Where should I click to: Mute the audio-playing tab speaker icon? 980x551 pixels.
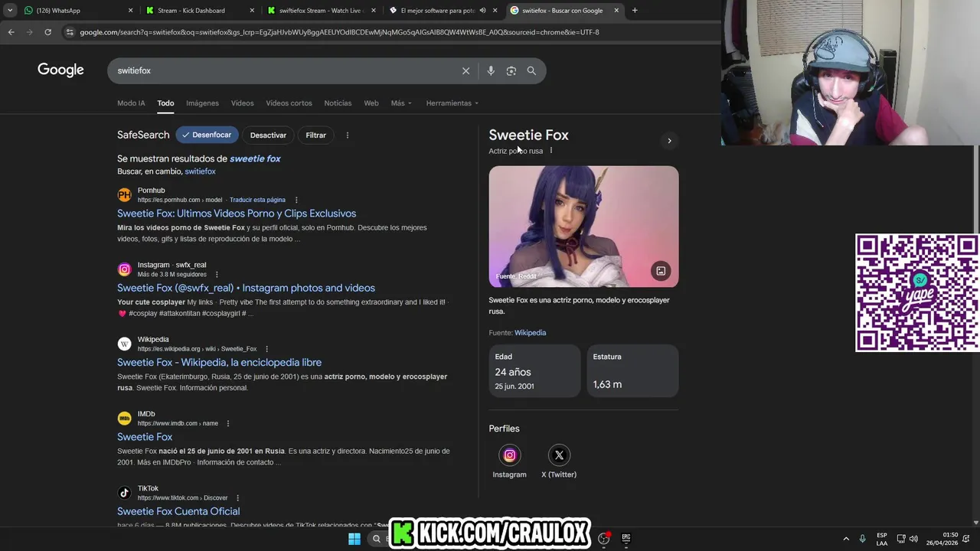[482, 11]
